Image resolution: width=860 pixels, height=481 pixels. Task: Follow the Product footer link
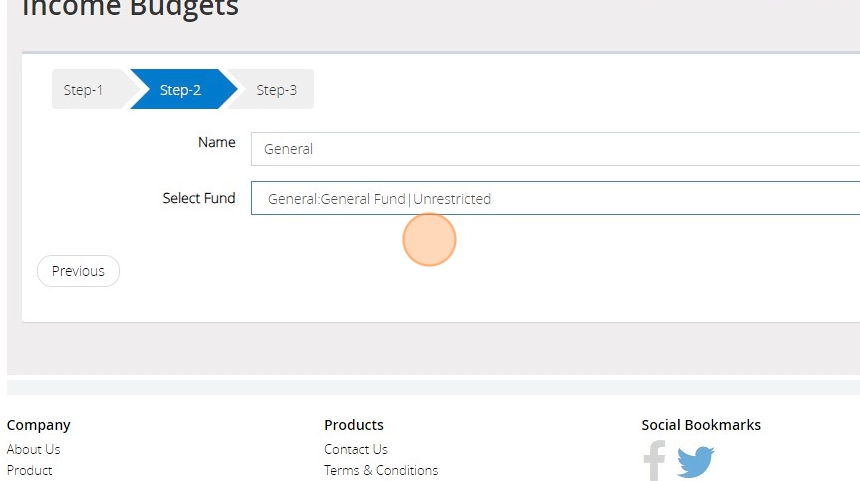point(29,470)
